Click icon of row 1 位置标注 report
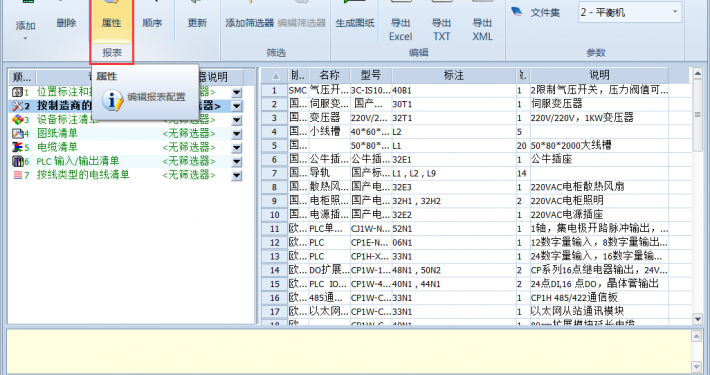 coord(17,92)
